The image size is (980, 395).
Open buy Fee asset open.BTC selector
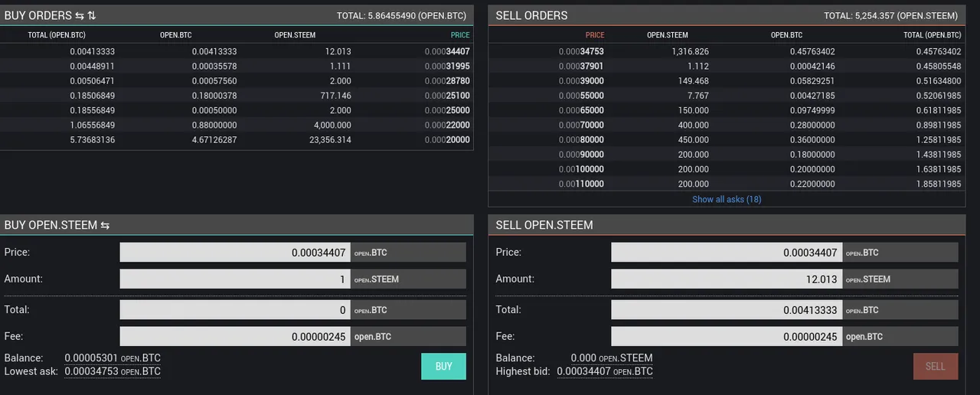click(408, 337)
